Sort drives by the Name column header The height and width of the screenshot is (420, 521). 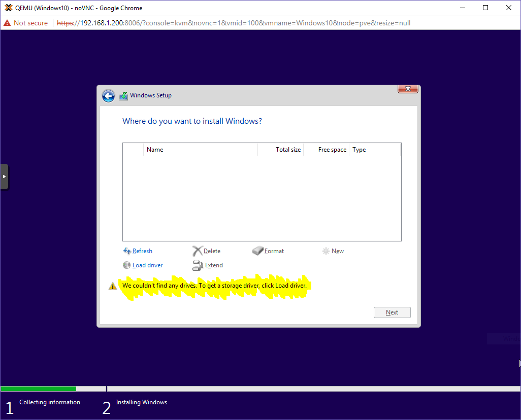155,149
